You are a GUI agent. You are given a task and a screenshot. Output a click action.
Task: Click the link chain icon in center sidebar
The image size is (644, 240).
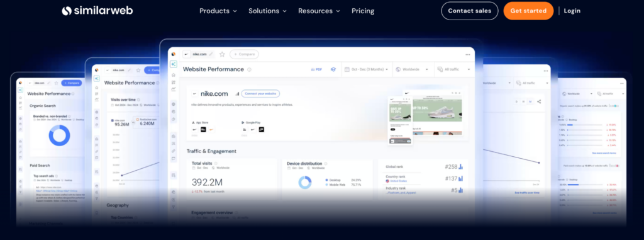coord(174,151)
